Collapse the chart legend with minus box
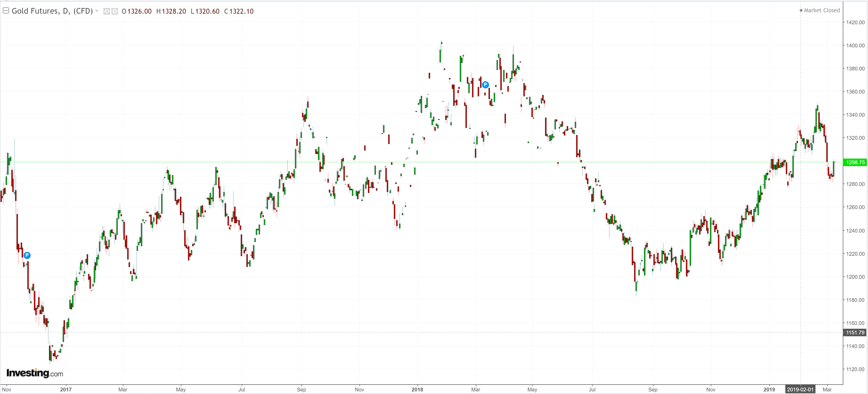The width and height of the screenshot is (868, 394). (x=6, y=11)
